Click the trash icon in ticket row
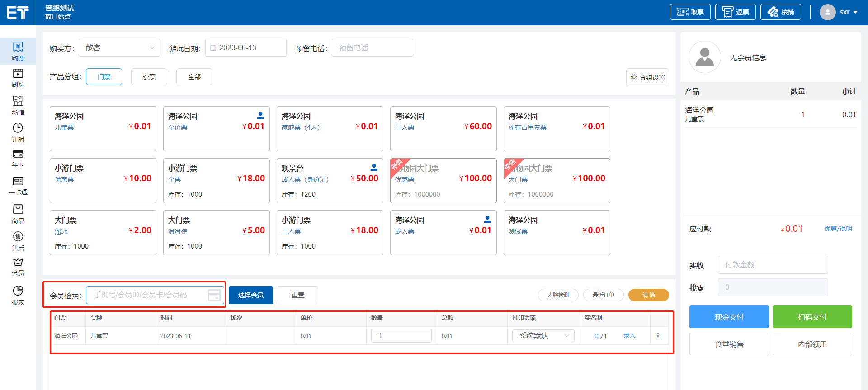 (658, 336)
